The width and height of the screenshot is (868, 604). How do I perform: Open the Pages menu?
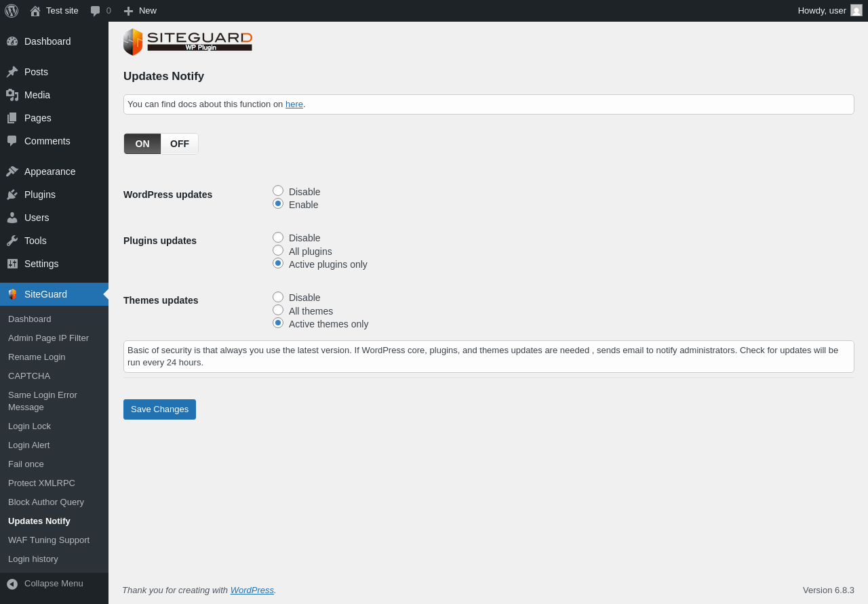point(54,118)
